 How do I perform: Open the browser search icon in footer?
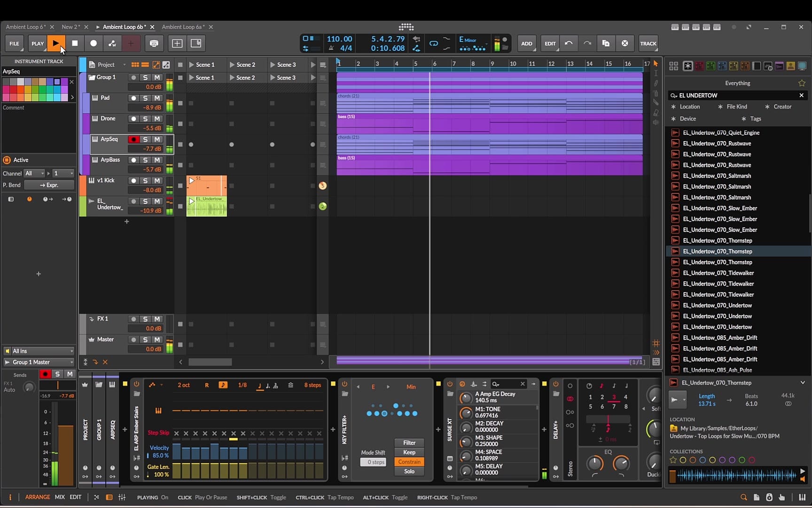(x=743, y=497)
